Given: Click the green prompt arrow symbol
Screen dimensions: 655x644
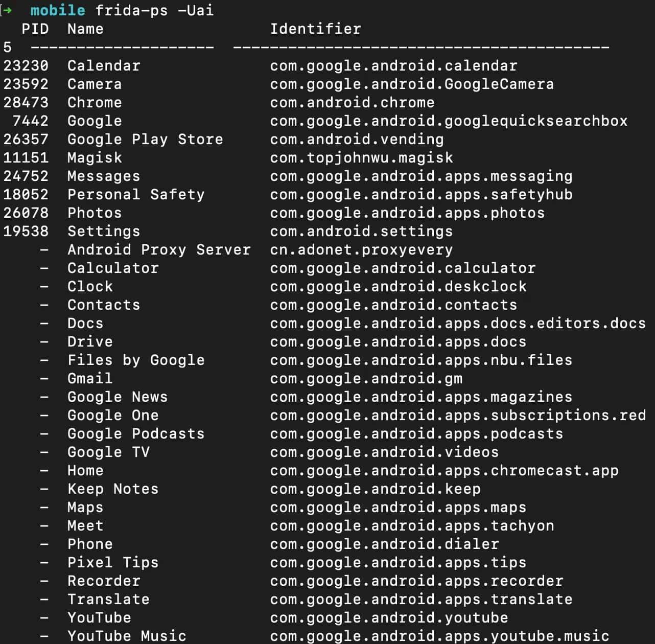Looking at the screenshot, I should pyautogui.click(x=8, y=10).
